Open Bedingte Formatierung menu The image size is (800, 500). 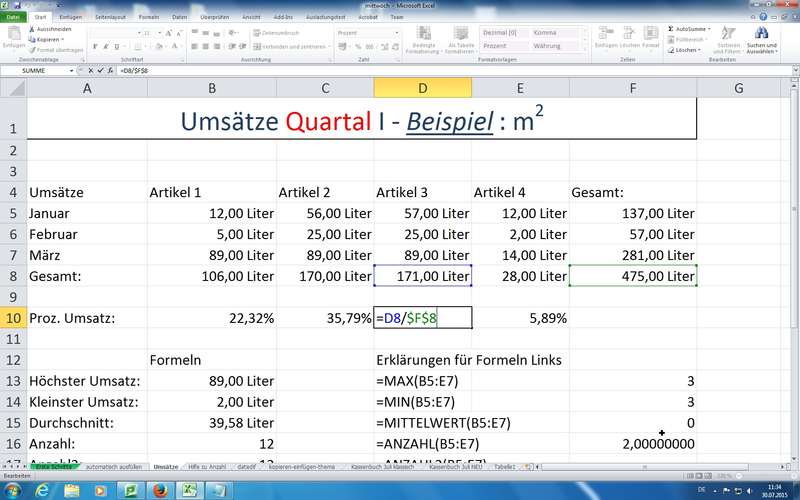[422, 39]
